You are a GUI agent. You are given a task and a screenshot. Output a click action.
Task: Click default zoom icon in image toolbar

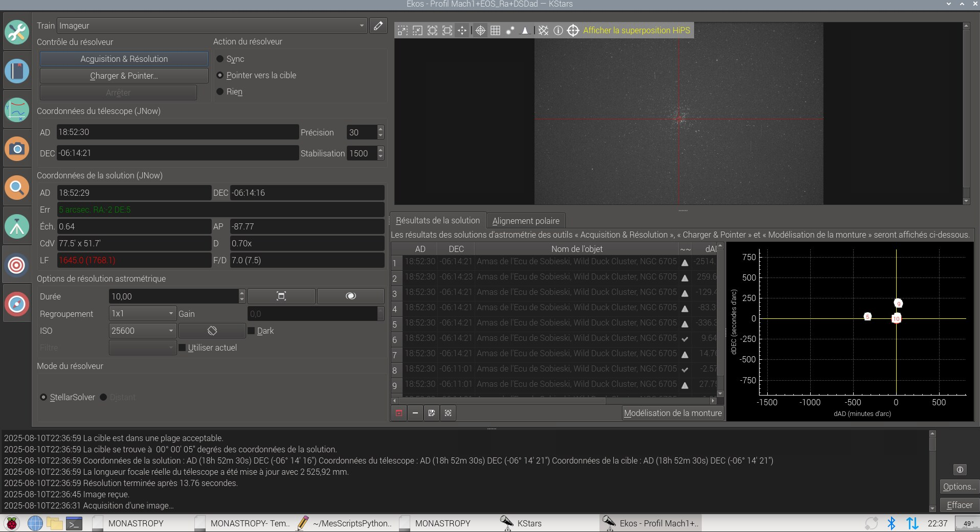pos(432,31)
